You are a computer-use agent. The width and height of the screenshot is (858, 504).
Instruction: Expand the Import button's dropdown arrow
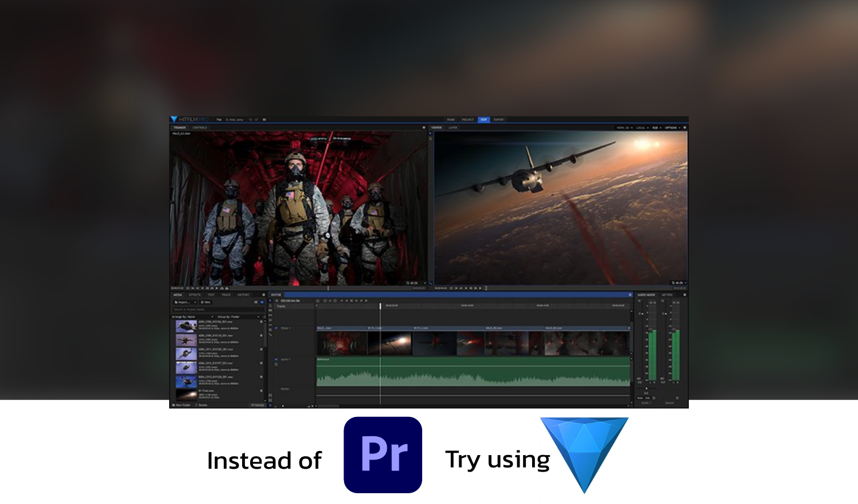click(x=195, y=302)
